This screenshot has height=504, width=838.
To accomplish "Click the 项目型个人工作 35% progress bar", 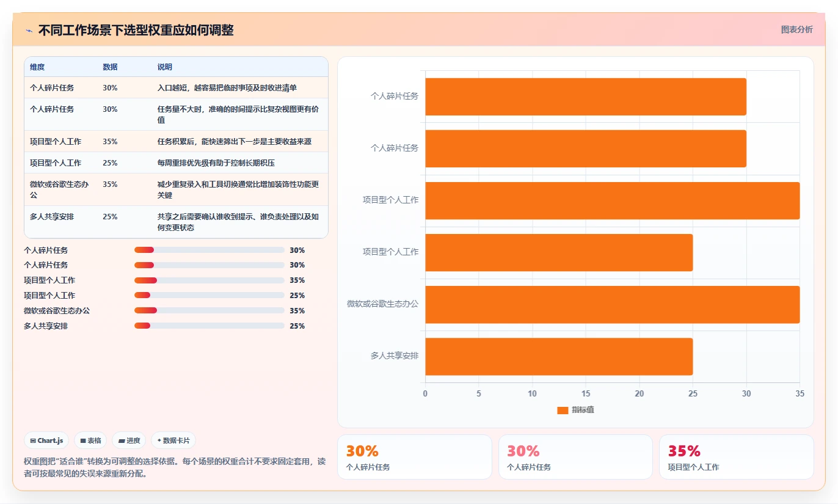I will coord(209,280).
